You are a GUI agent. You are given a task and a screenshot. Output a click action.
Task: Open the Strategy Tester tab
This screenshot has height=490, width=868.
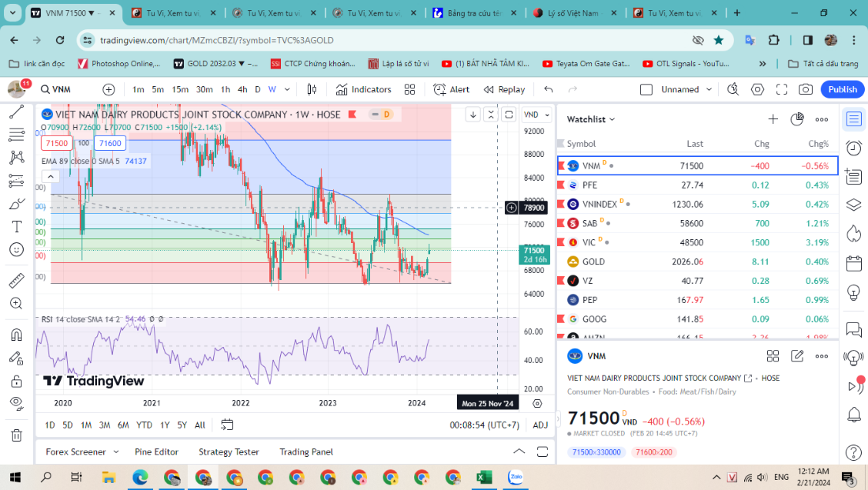coord(229,452)
